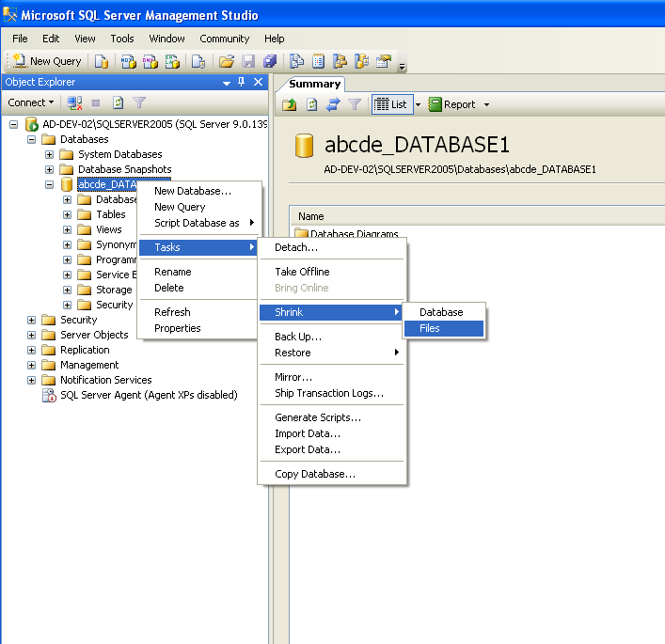
Task: Expand the Replication node
Action: (31, 350)
